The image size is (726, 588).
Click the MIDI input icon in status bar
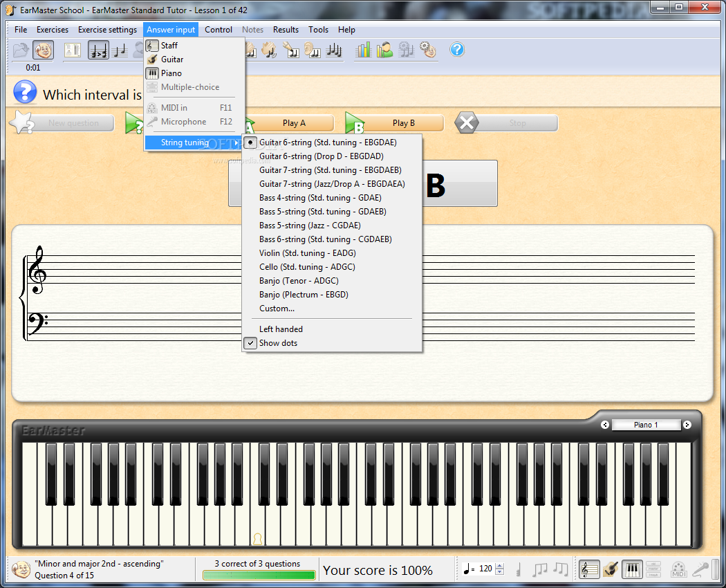click(x=678, y=569)
